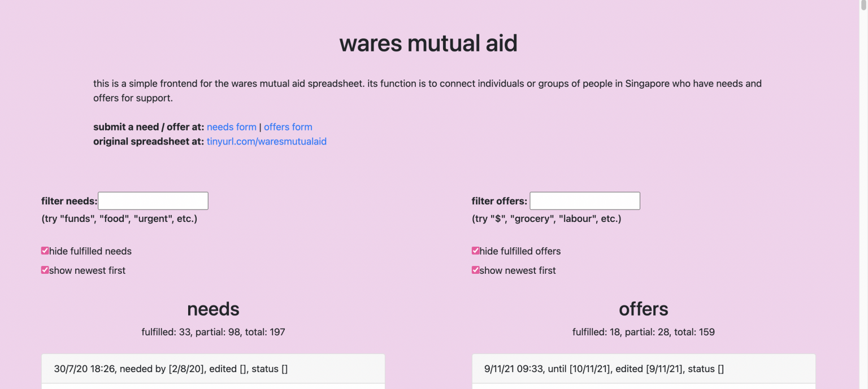This screenshot has height=389, width=868.
Task: Uncheck hide fulfilled offers
Action: (x=475, y=250)
